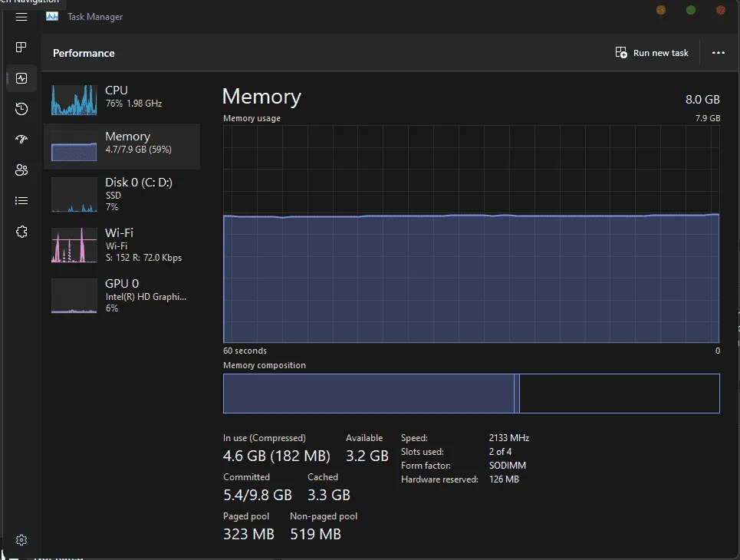Click the Task Manager window title text
The height and width of the screenshot is (560, 740).
pos(95,17)
